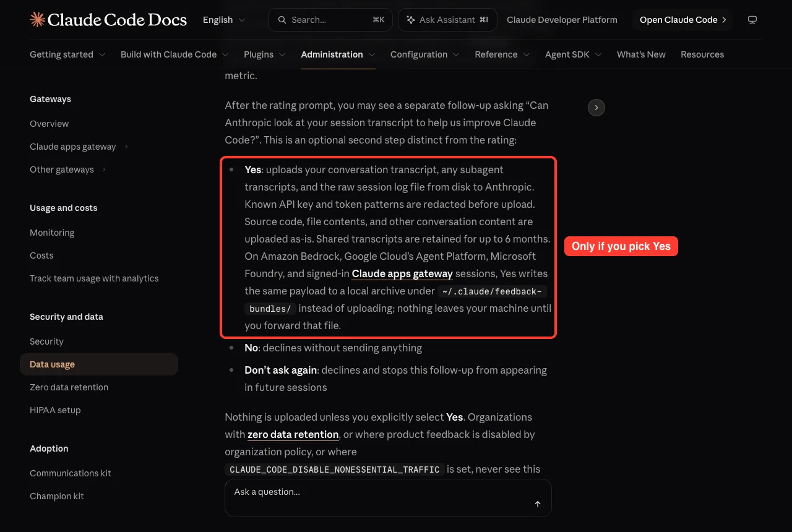The image size is (792, 532).
Task: Go to What's New tab
Action: tap(641, 54)
